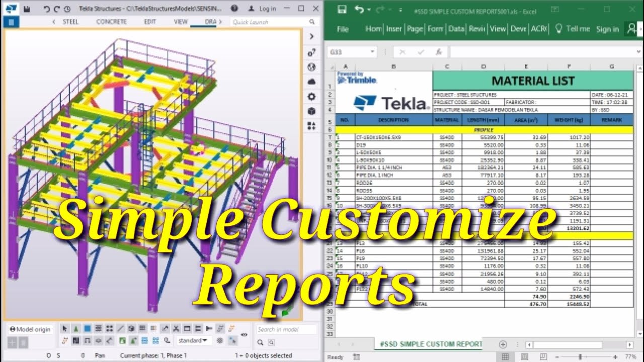Open the undo history clock icon in Tekla
This screenshot has width=644, height=362.
67,9
